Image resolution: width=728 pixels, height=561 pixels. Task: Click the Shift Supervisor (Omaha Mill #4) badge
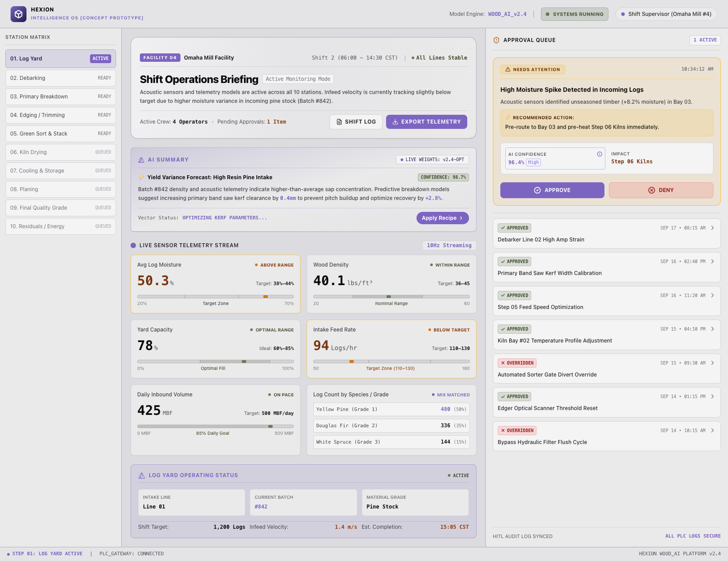tap(666, 14)
